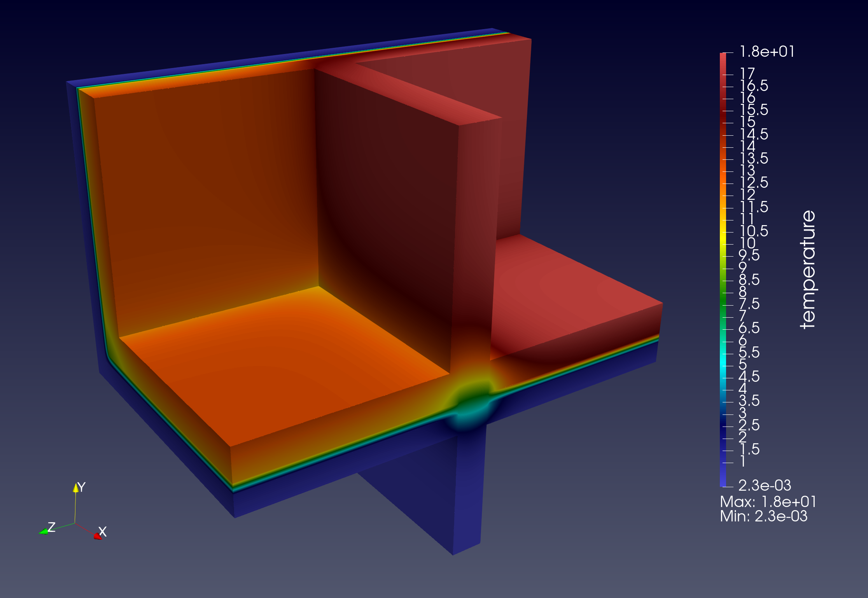Click the 4.5 tick label on legend
Screen dimensions: 868x598
tap(749, 376)
